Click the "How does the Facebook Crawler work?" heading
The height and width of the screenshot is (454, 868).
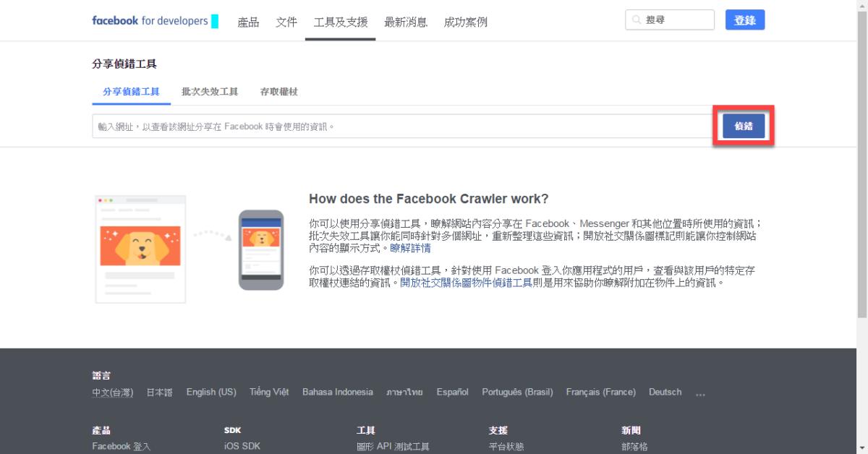429,199
